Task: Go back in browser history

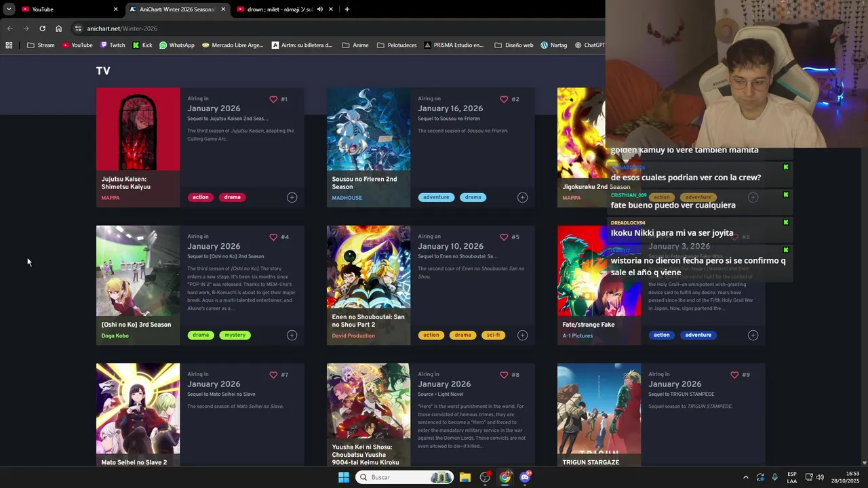Action: [9, 28]
